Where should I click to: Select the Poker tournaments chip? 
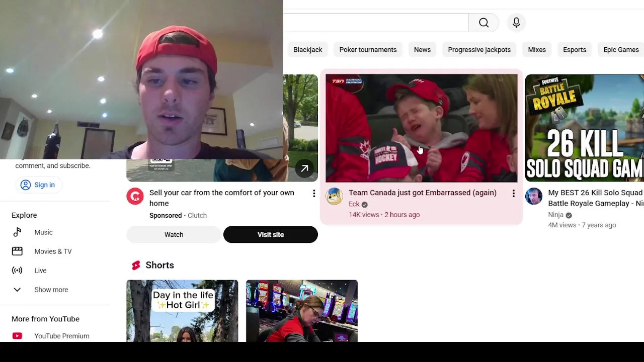point(368,50)
